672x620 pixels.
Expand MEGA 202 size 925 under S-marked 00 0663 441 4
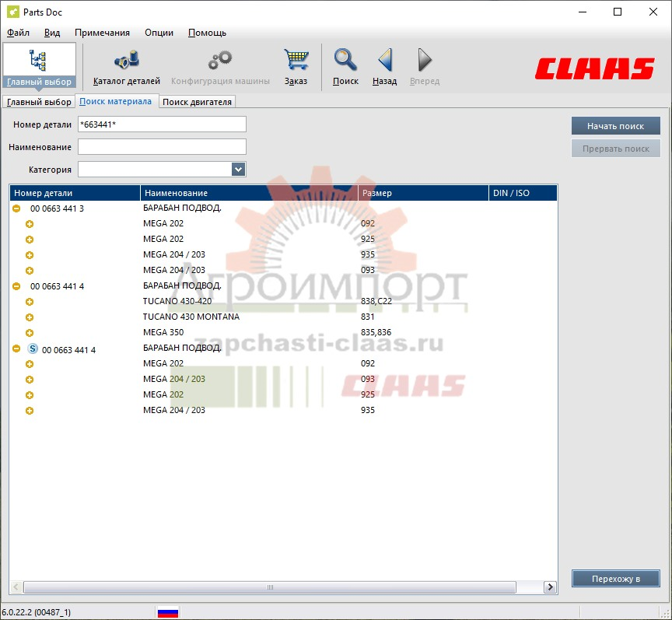point(30,395)
